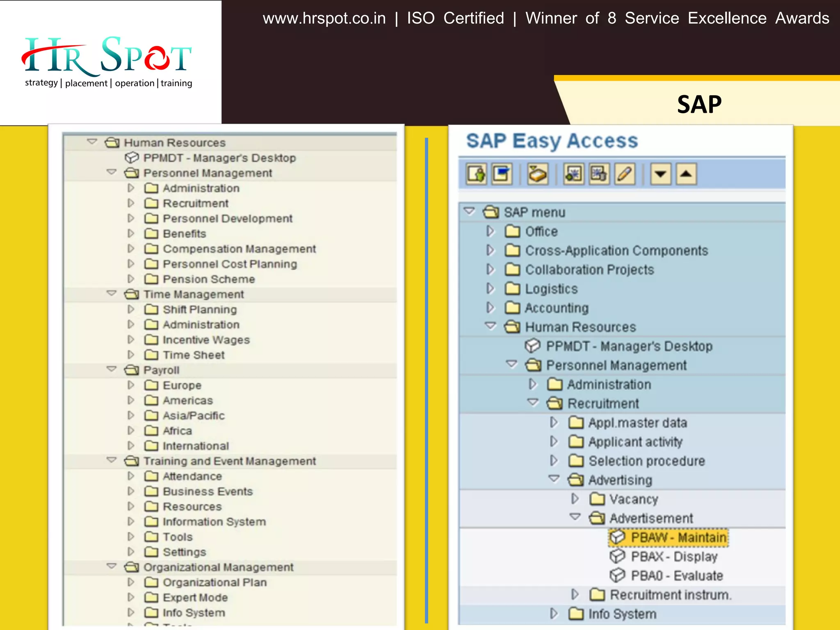Click the Accounting folder icon
The image size is (840, 630).
tap(513, 308)
